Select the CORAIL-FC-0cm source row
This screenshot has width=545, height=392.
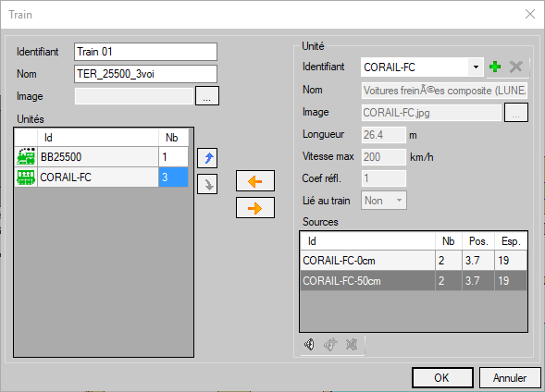tap(414, 261)
